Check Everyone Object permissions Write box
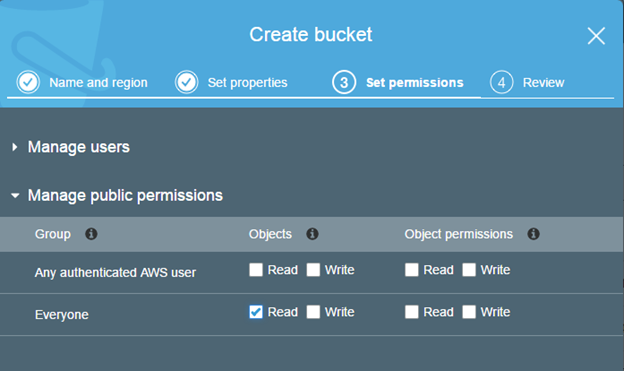This screenshot has width=624, height=371. pyautogui.click(x=469, y=312)
